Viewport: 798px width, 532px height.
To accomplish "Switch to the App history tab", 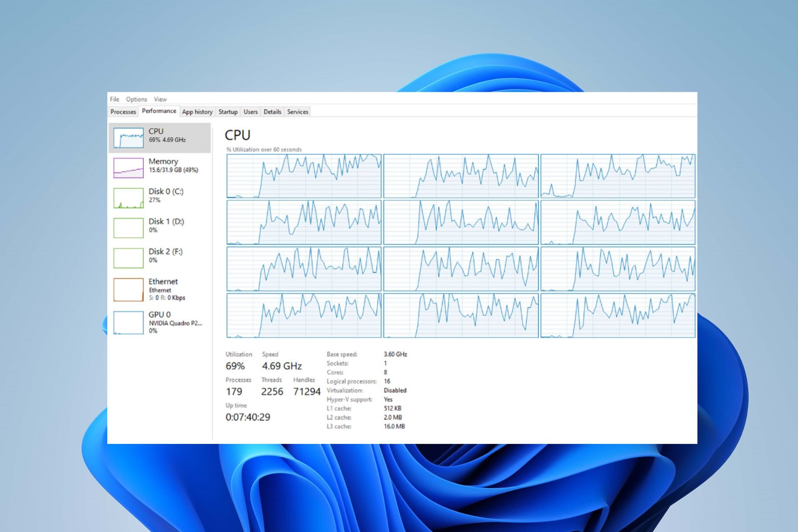I will tap(197, 111).
